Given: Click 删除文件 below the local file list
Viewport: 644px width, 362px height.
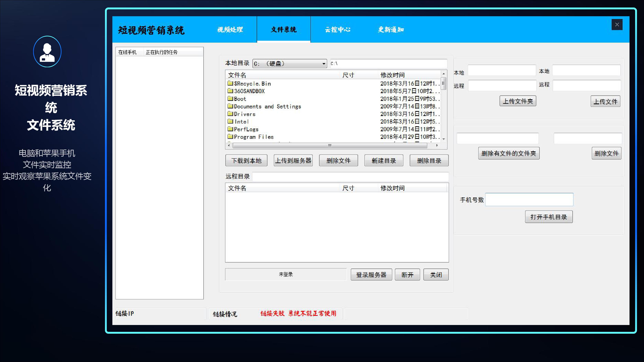Looking at the screenshot, I should pos(338,160).
